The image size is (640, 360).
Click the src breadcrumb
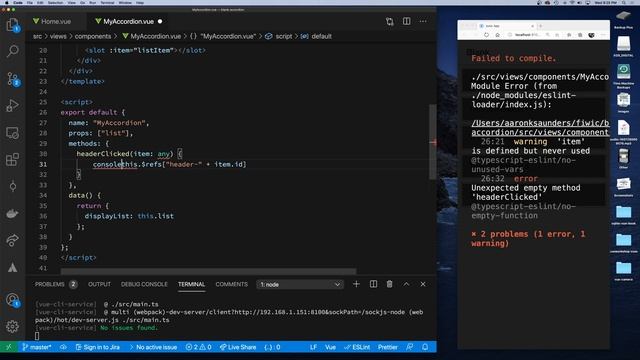(x=37, y=36)
